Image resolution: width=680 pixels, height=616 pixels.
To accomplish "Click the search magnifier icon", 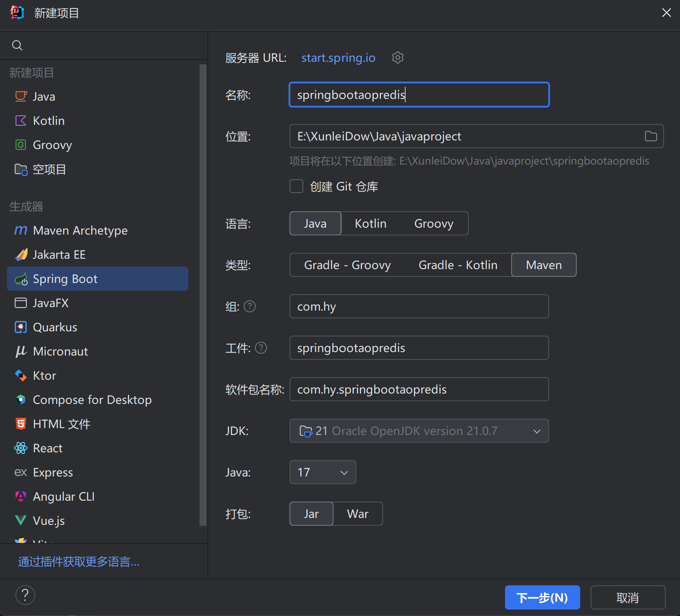I will pyautogui.click(x=17, y=45).
